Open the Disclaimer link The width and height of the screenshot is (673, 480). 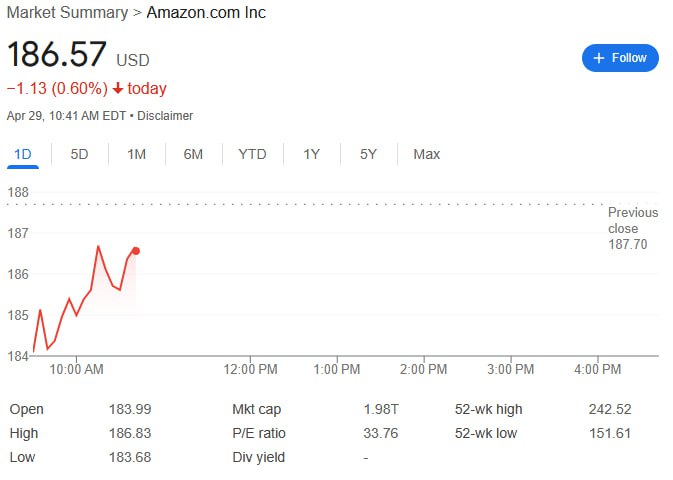tap(165, 116)
